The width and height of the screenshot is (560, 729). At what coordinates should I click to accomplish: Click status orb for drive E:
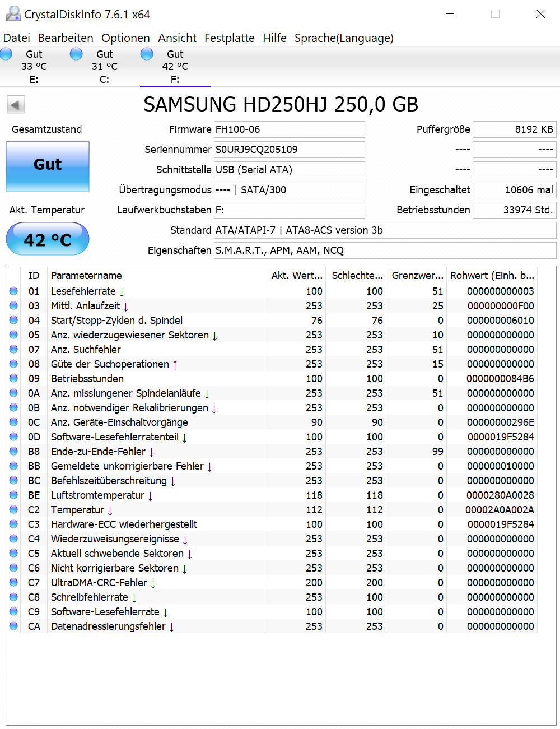(6, 54)
